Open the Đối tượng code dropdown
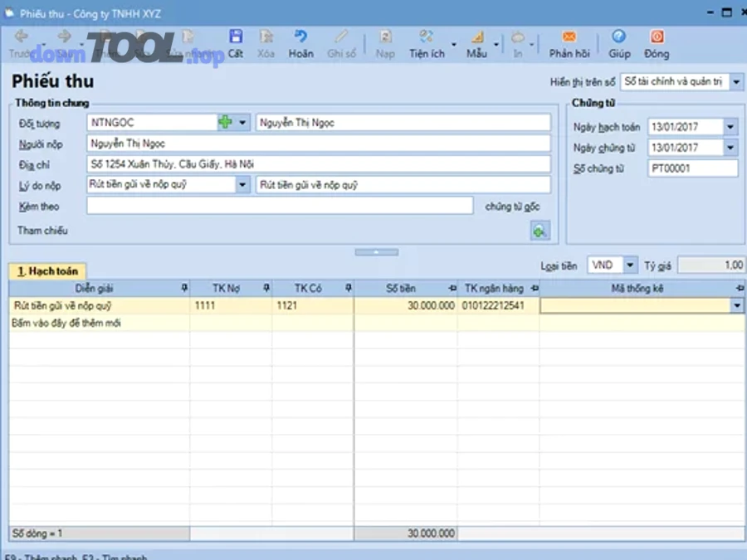 pyautogui.click(x=242, y=123)
